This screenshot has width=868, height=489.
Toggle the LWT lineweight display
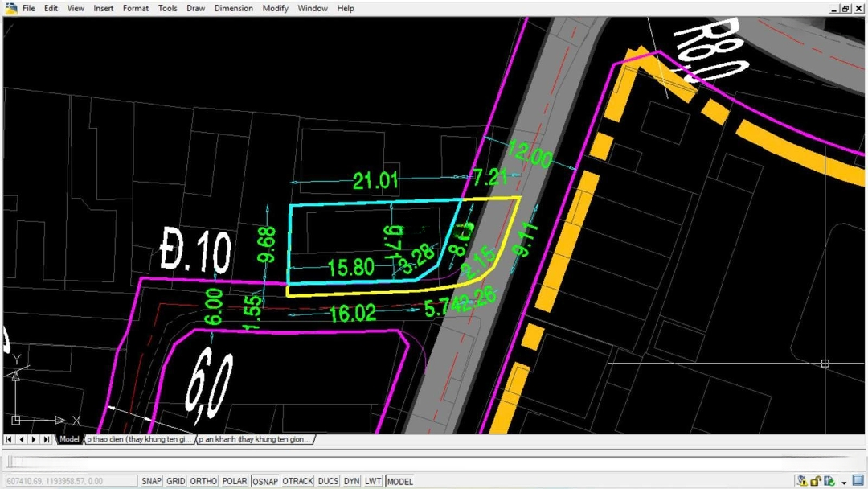(x=373, y=481)
